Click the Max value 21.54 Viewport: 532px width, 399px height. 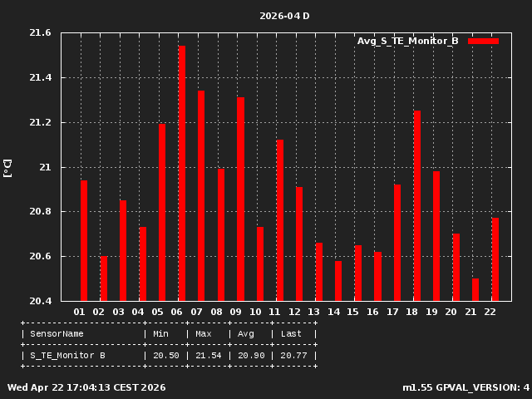[x=209, y=356]
